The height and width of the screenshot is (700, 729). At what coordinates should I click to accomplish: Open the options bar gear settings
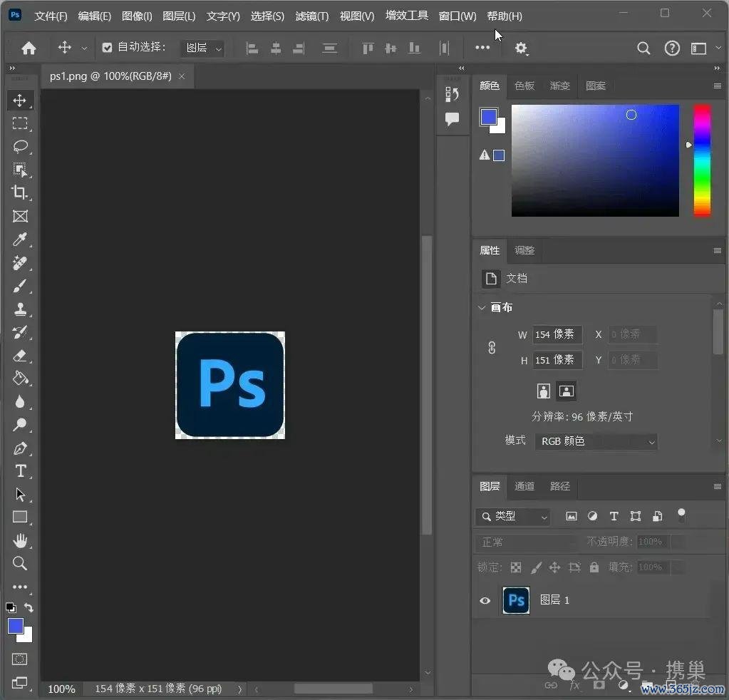click(521, 48)
